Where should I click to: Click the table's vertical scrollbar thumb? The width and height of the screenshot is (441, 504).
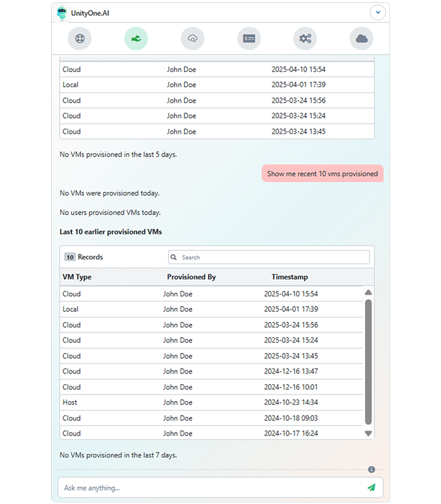click(368, 362)
